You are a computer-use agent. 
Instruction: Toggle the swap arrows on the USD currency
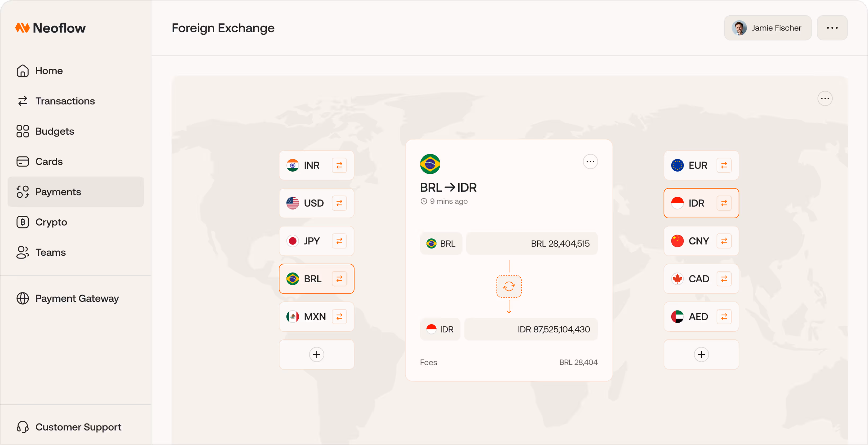pyautogui.click(x=340, y=203)
